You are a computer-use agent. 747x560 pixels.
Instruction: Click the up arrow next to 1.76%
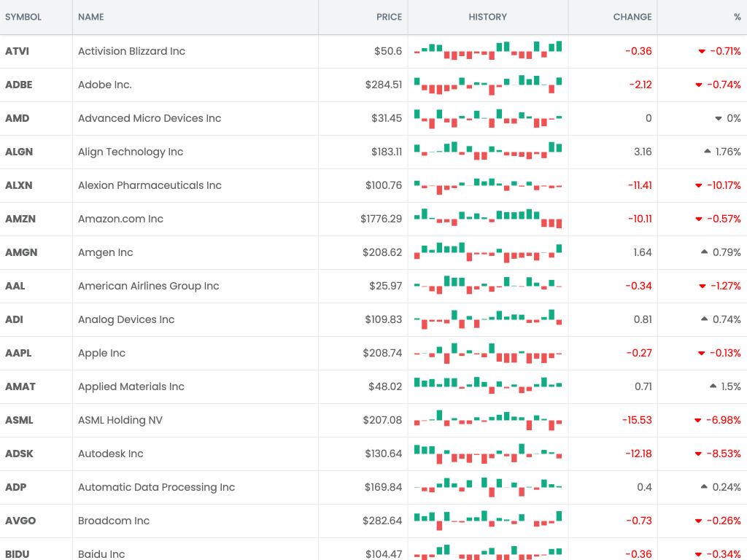[708, 152]
